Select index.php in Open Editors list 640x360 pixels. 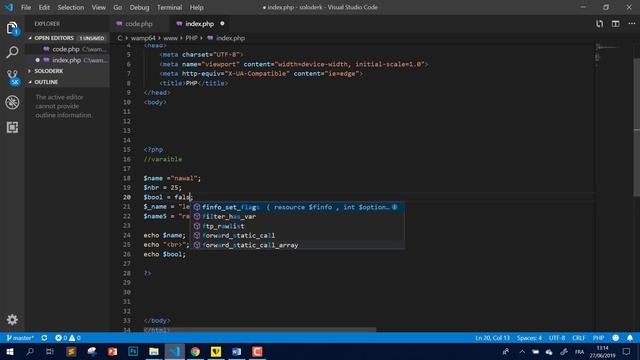(x=68, y=60)
